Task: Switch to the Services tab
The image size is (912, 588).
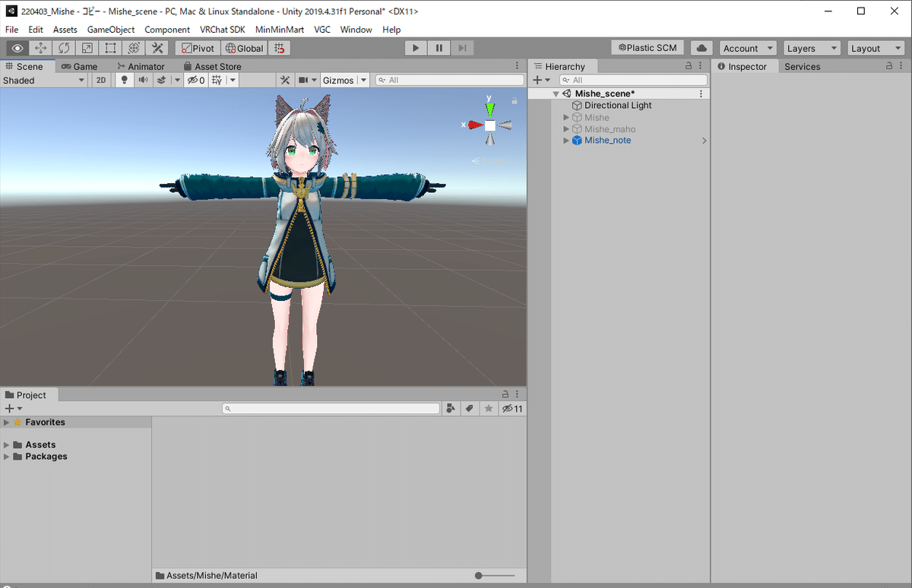Action: 803,66
